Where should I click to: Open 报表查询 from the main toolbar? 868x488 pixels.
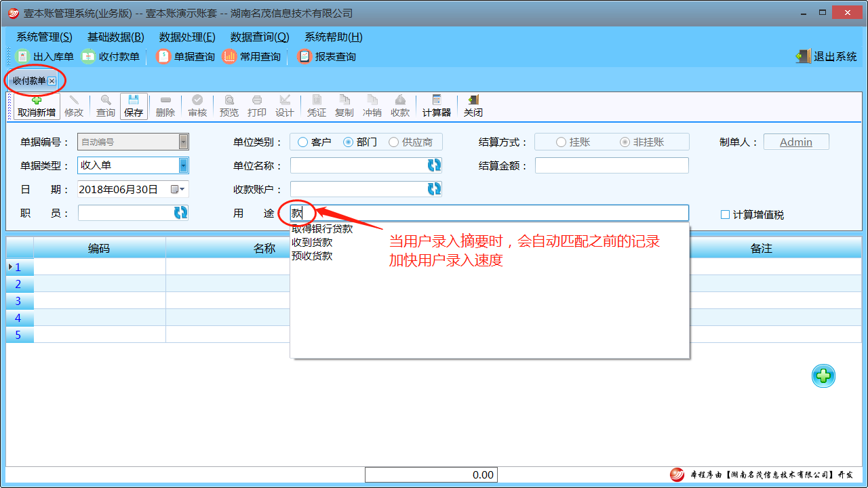327,57
